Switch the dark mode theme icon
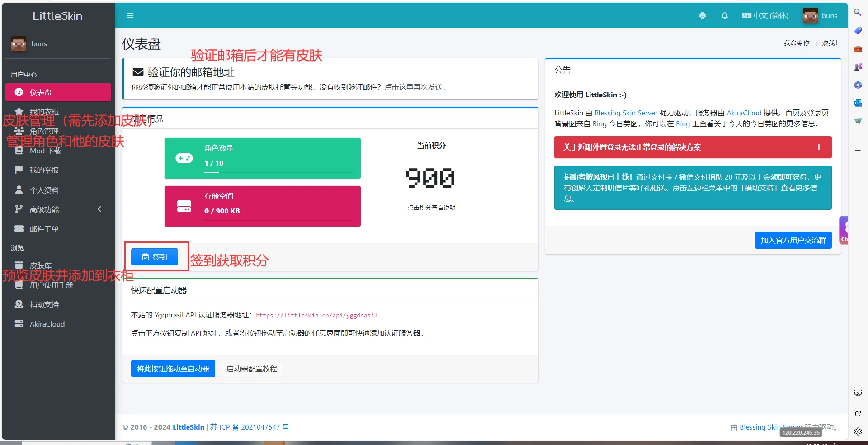 [702, 16]
